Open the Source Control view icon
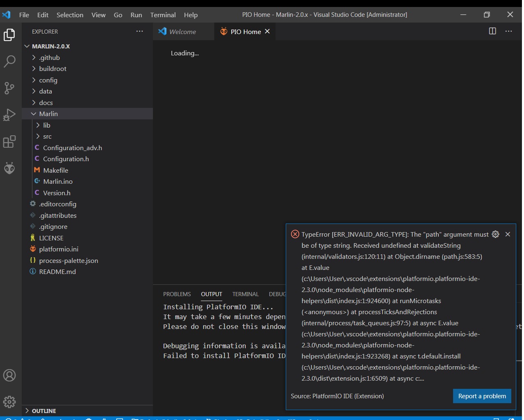The height and width of the screenshot is (420, 524). coord(9,88)
